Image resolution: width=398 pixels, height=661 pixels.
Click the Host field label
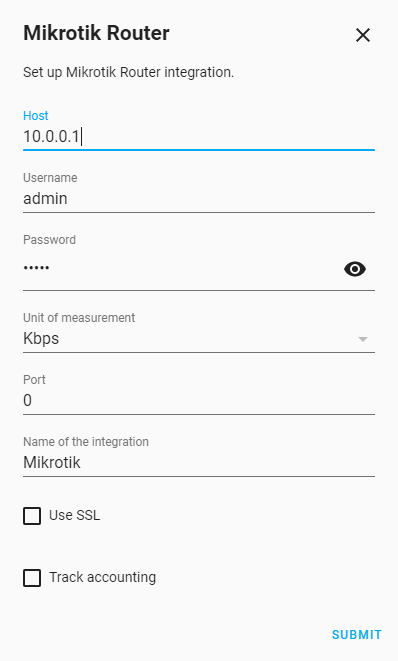[36, 116]
